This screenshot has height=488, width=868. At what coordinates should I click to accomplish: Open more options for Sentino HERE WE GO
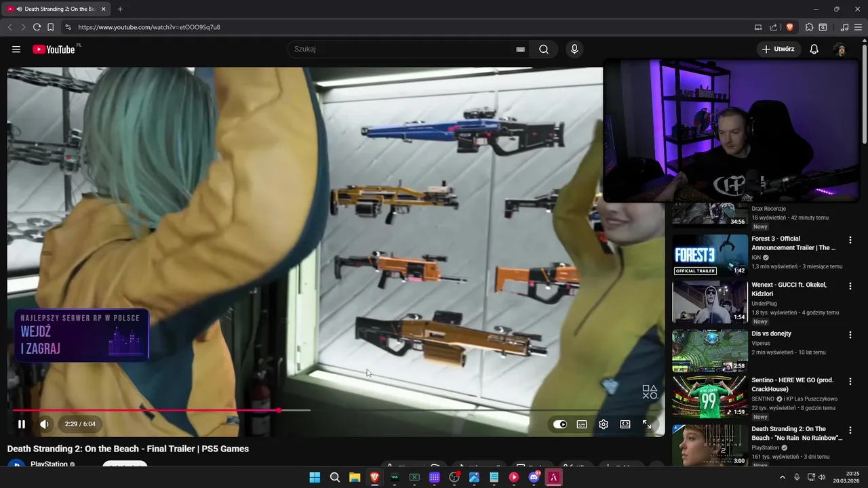click(850, 382)
